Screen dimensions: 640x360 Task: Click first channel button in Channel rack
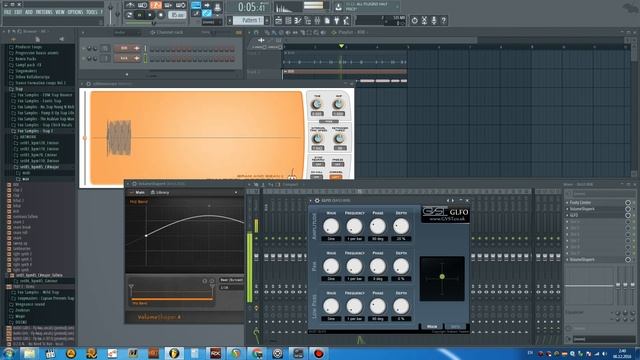[127, 49]
